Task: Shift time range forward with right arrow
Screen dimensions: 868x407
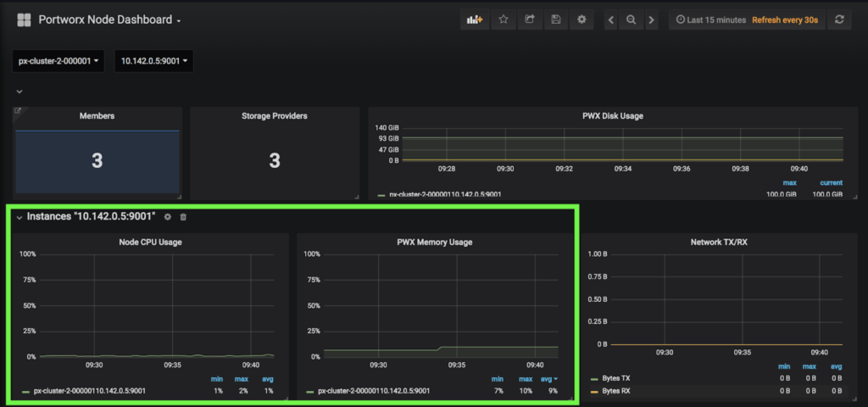Action: (x=651, y=20)
